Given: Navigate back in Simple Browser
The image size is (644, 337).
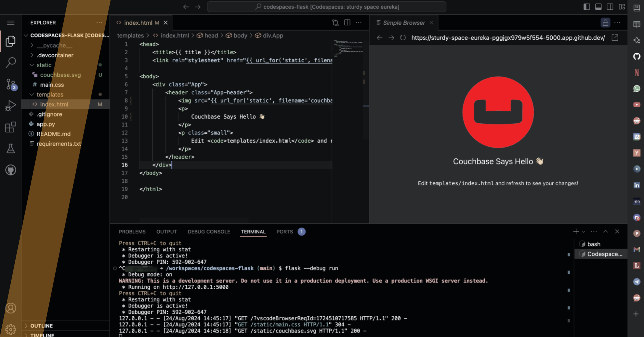Looking at the screenshot, I should tap(379, 38).
